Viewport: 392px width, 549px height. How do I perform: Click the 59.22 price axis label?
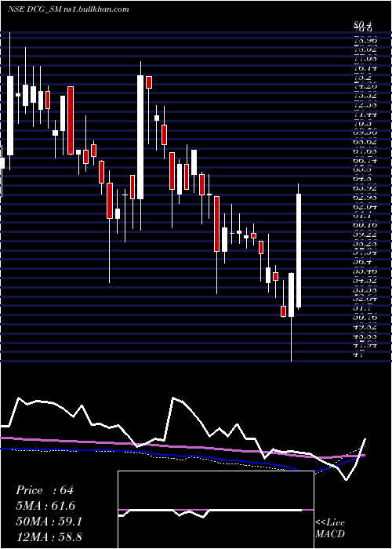point(365,235)
